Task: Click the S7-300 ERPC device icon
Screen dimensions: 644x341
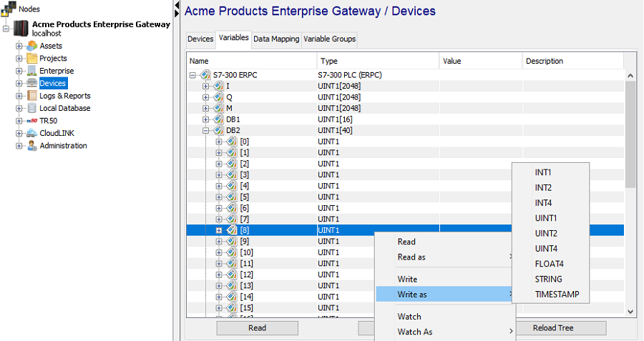Action: (205, 75)
